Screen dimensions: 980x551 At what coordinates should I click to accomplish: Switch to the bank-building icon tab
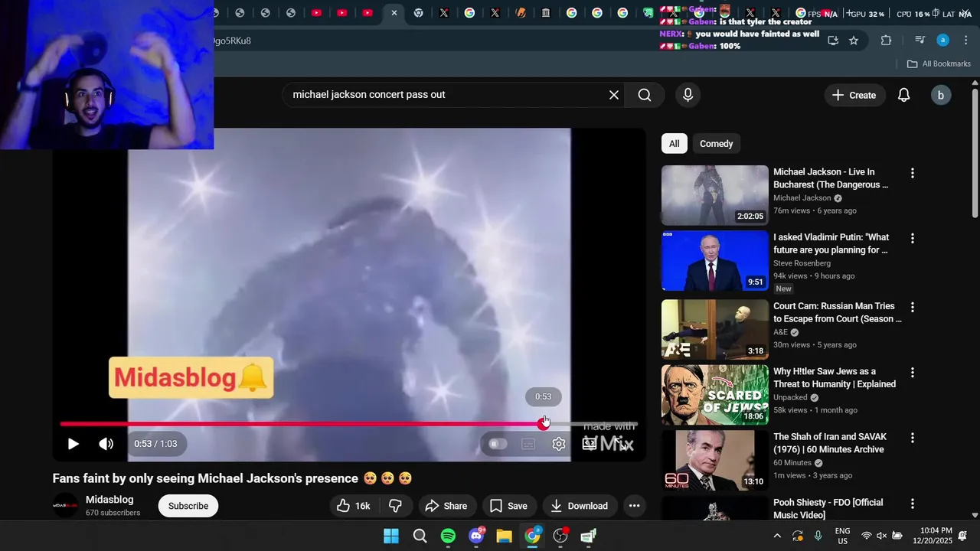point(546,13)
